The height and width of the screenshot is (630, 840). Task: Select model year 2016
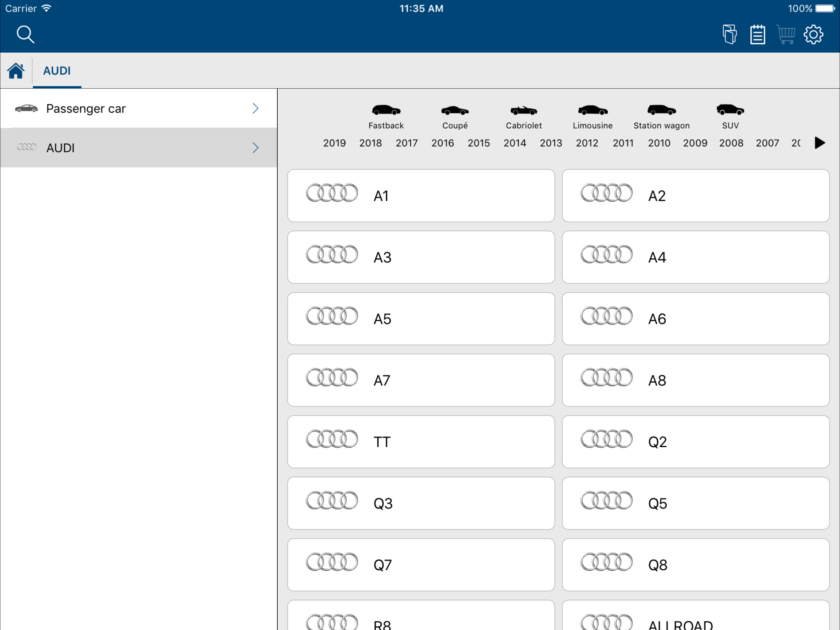pos(442,143)
